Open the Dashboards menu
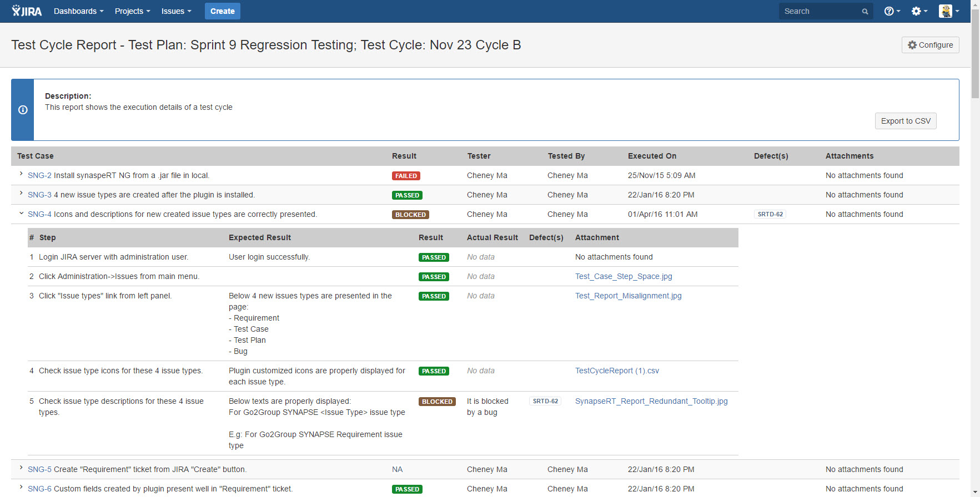Screen dimensions: 980x497 78,11
